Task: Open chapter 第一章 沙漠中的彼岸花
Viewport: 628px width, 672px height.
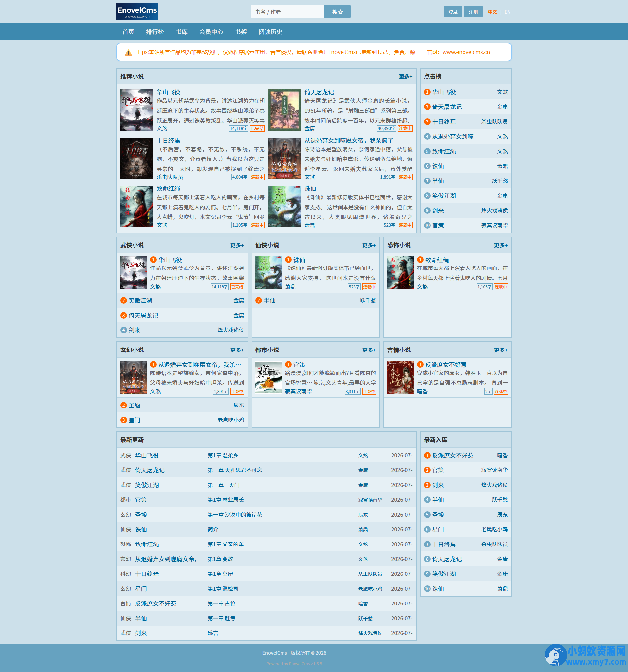Action: [x=235, y=515]
